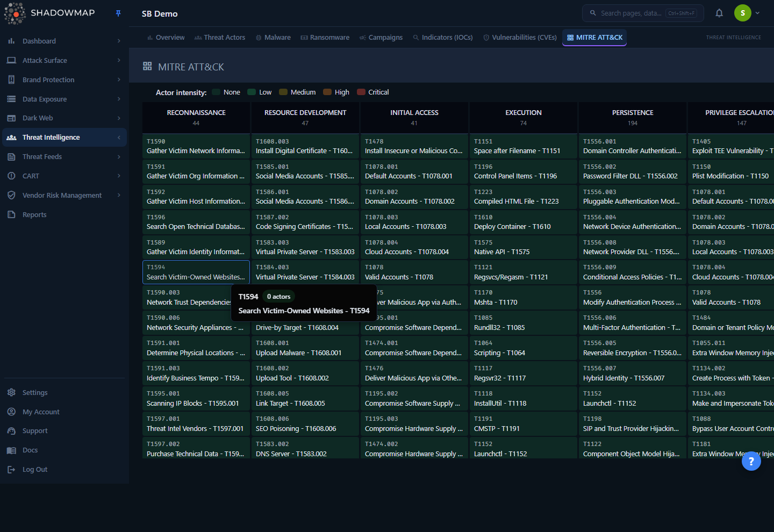Screen dimensions: 774x532
Task: Click the None intensity swatch
Action: pyautogui.click(x=216, y=92)
